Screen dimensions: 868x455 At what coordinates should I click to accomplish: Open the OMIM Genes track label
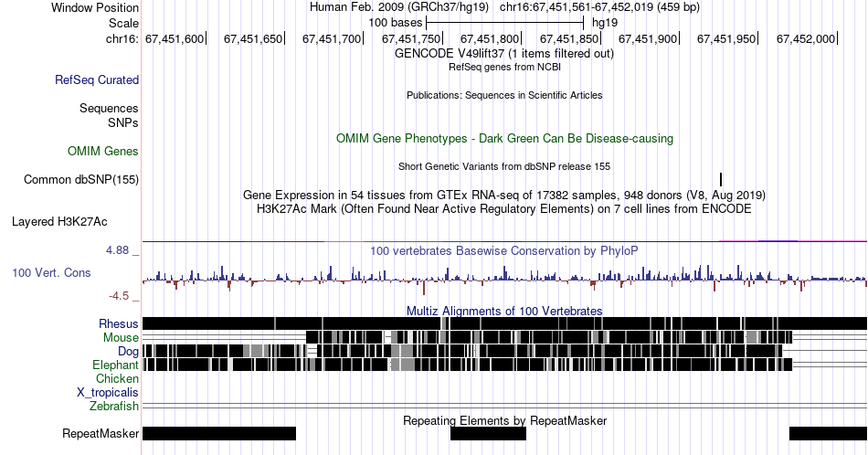pyautogui.click(x=102, y=151)
